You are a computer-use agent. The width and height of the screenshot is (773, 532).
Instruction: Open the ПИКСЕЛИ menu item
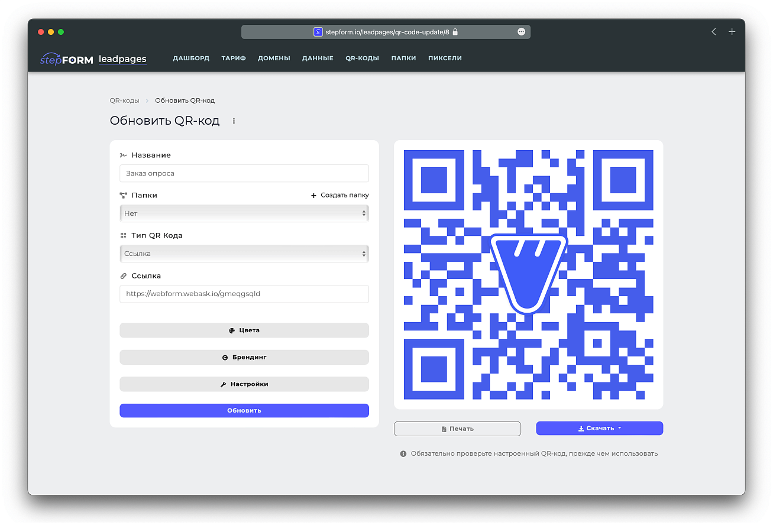[x=445, y=59]
